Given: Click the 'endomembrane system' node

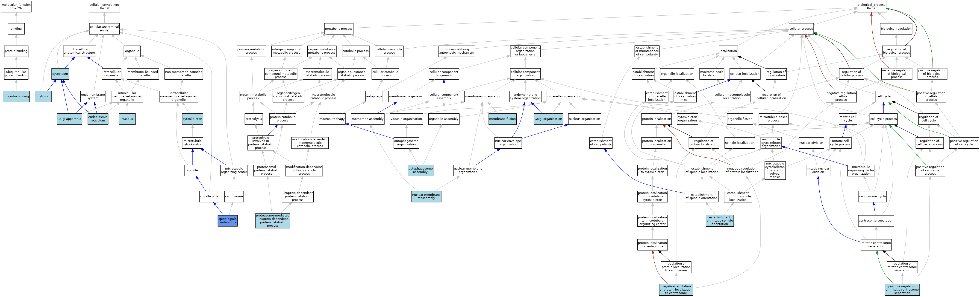Looking at the screenshot, I should pyautogui.click(x=93, y=96).
